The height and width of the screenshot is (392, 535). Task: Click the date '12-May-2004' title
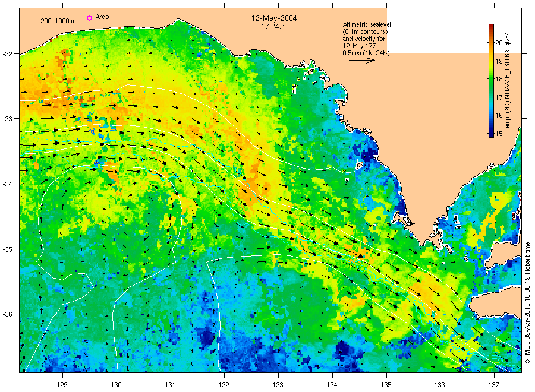(274, 18)
